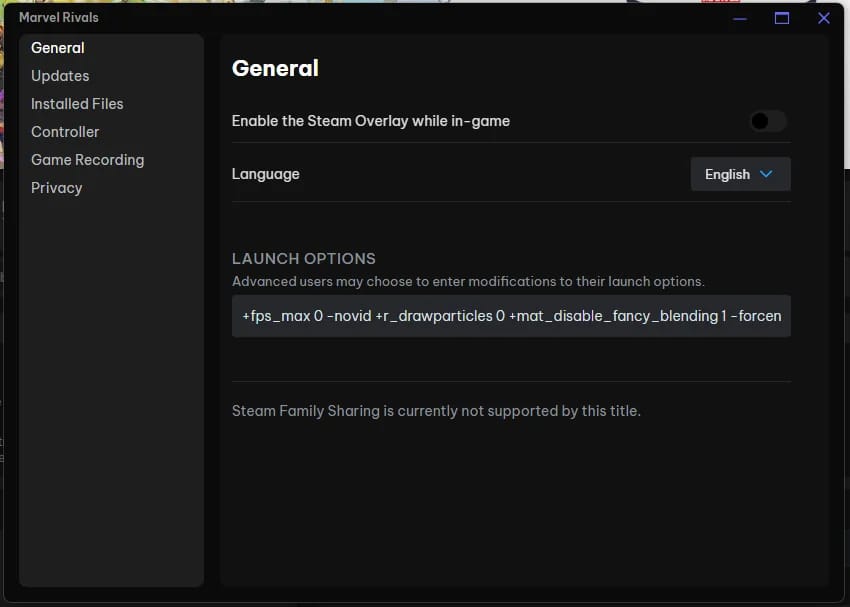Open the Installed Files section

(77, 104)
